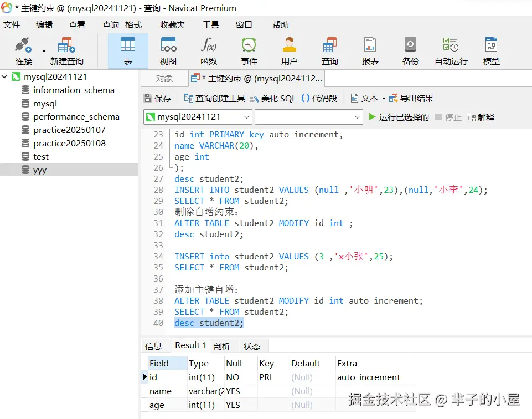The image size is (532, 419).
Task: Click the Type column header
Action: pos(206,364)
